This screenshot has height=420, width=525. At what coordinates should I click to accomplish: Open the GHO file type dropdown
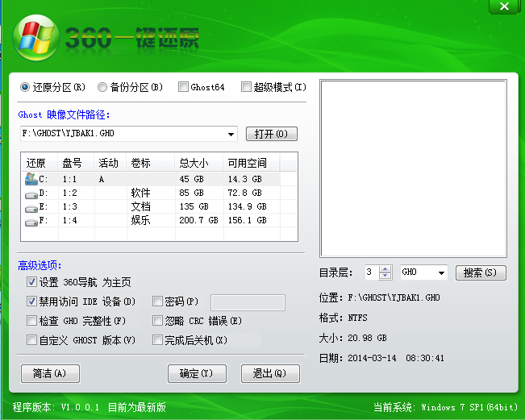pos(441,272)
